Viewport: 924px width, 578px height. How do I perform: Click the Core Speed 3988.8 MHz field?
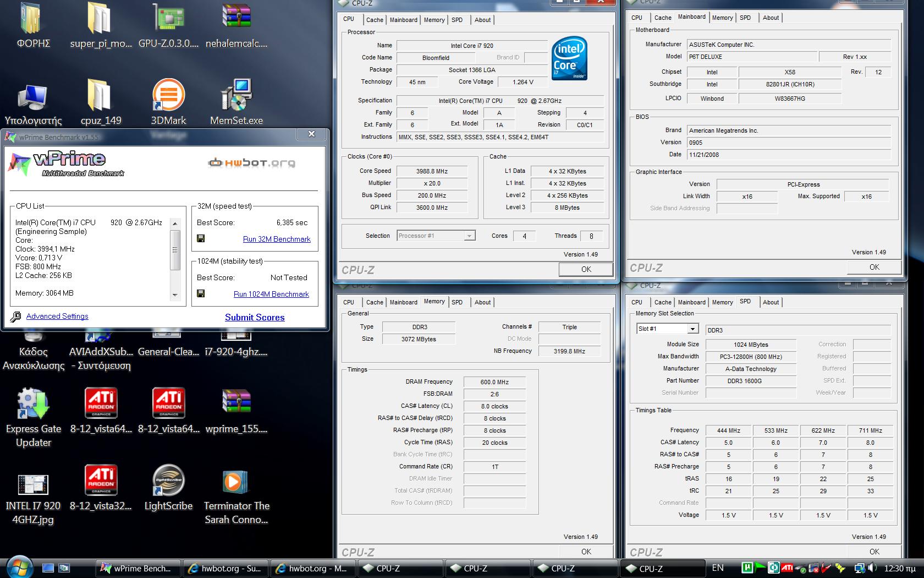[432, 171]
